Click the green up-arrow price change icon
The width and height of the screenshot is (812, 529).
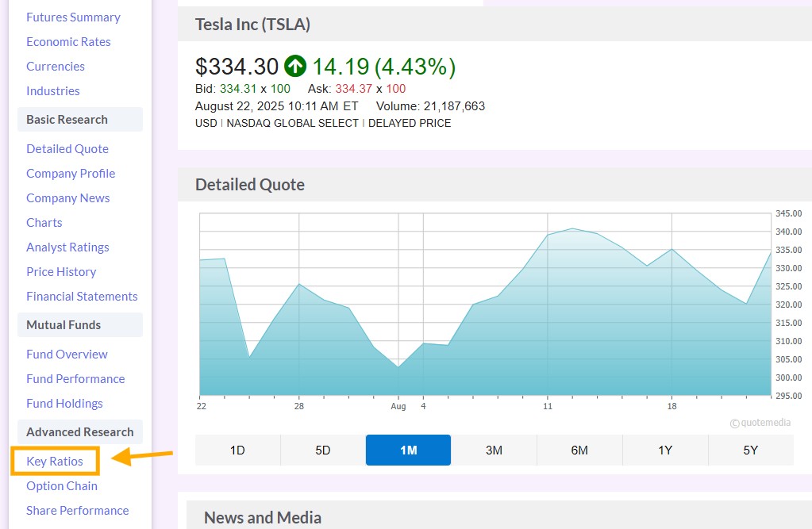[x=295, y=67]
